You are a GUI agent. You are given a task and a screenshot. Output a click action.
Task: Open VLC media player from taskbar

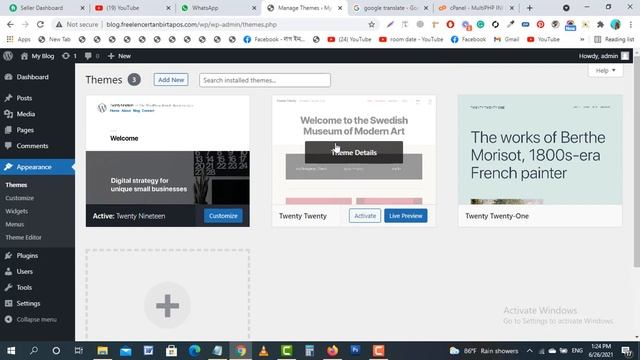[x=264, y=351]
